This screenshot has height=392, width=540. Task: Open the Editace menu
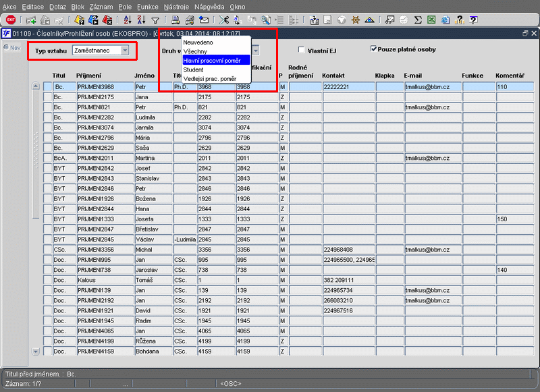pyautogui.click(x=32, y=7)
